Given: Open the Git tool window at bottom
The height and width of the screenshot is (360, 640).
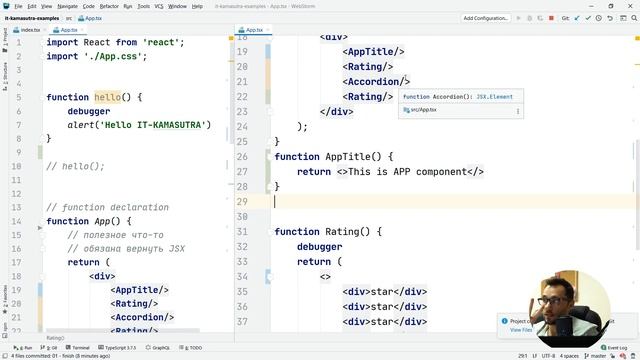Looking at the screenshot, I should 49,348.
